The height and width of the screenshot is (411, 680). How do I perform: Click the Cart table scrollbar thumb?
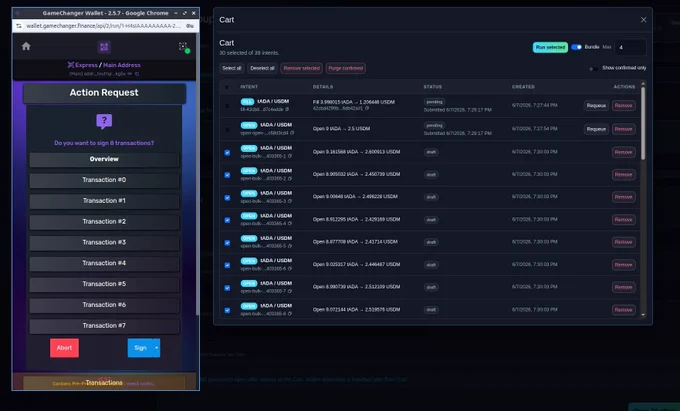pos(643,123)
